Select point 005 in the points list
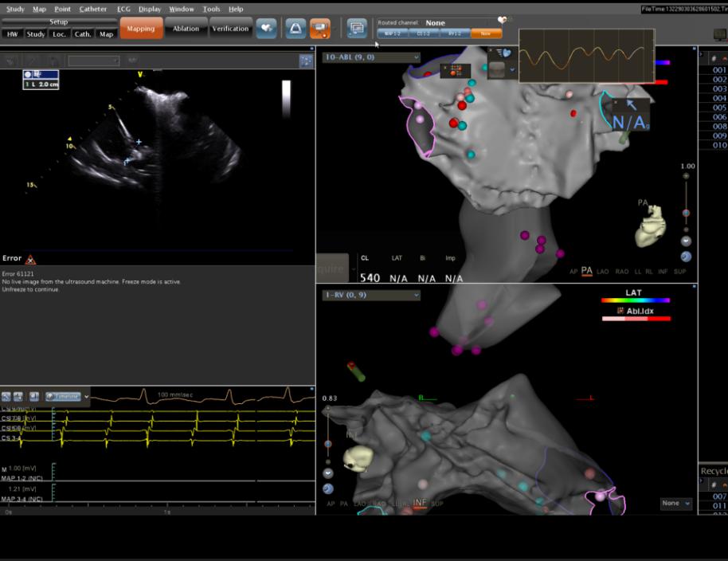Viewport: 728px width, 561px height. pos(719,108)
